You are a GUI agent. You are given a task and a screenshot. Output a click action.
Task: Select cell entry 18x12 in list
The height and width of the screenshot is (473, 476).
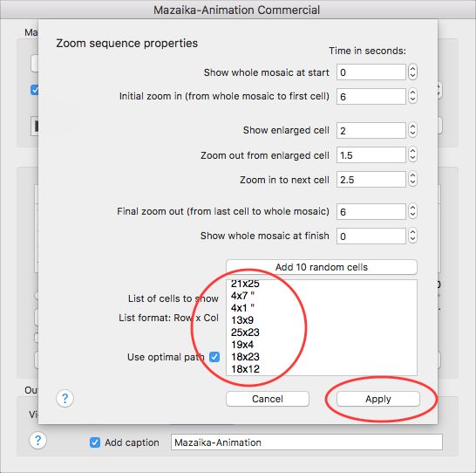[245, 369]
